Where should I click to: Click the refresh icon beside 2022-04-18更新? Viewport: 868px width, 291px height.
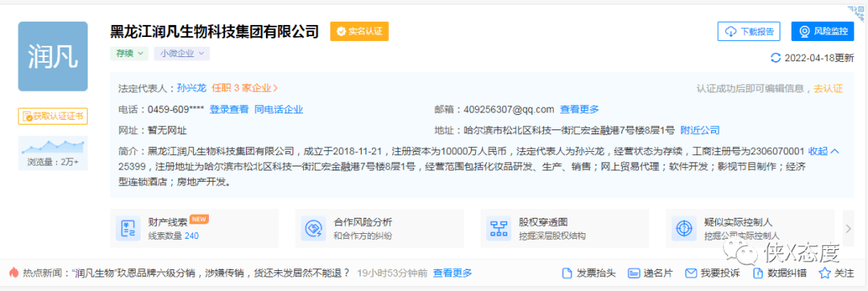click(776, 58)
